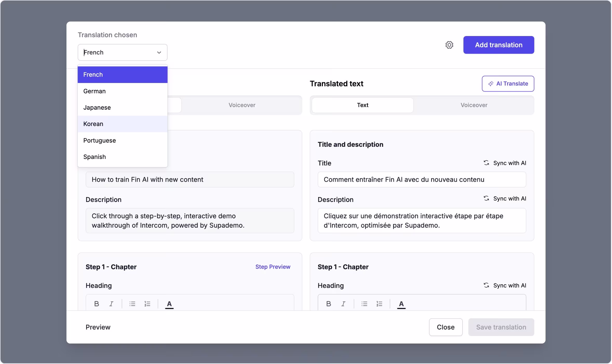This screenshot has height=364, width=612.
Task: Run AI Translate on the translated text
Action: point(508,83)
